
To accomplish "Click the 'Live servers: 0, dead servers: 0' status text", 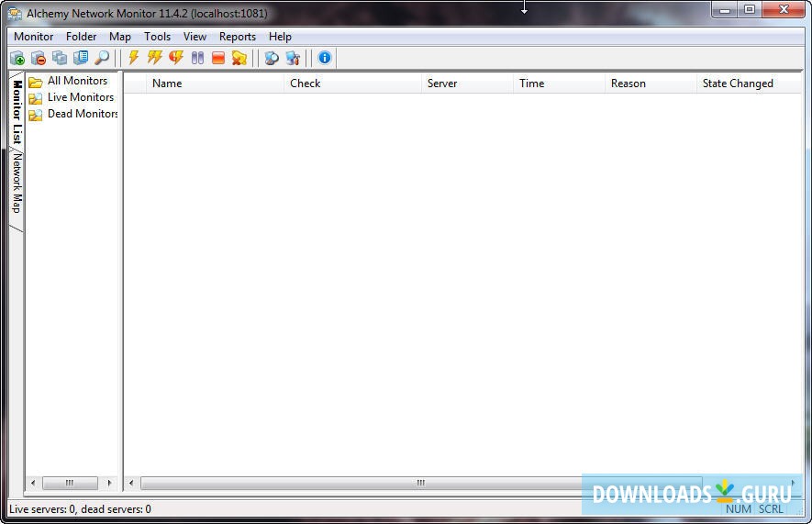I will [x=80, y=509].
